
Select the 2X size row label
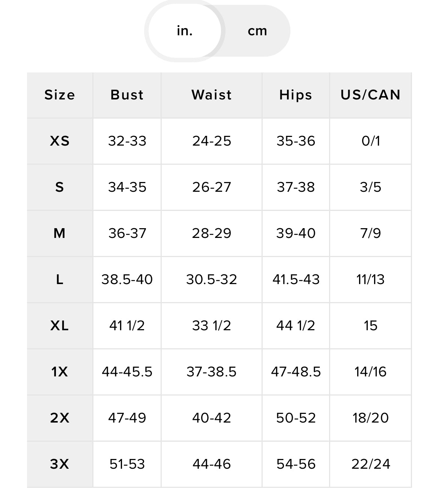coord(60,418)
